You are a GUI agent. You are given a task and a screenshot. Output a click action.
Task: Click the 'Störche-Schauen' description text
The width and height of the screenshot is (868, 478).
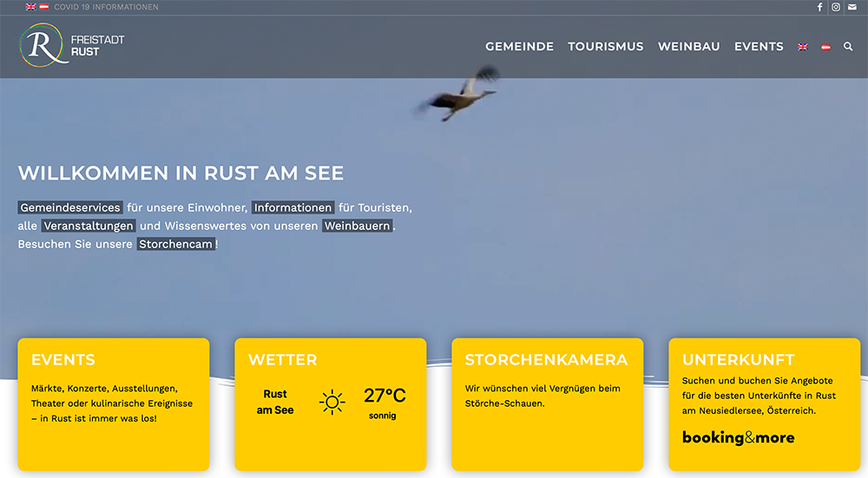tap(505, 403)
